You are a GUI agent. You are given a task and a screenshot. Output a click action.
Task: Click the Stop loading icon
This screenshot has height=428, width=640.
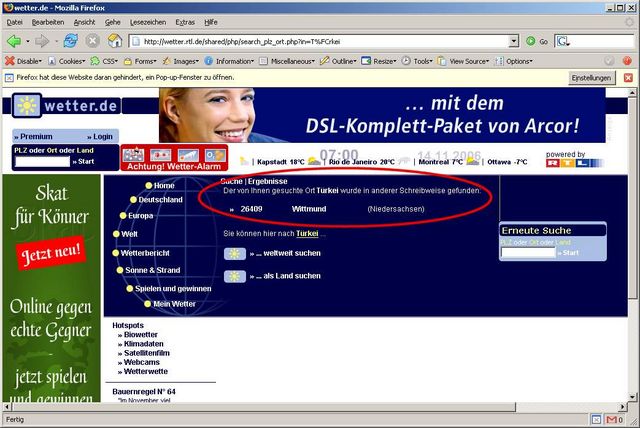point(93,41)
